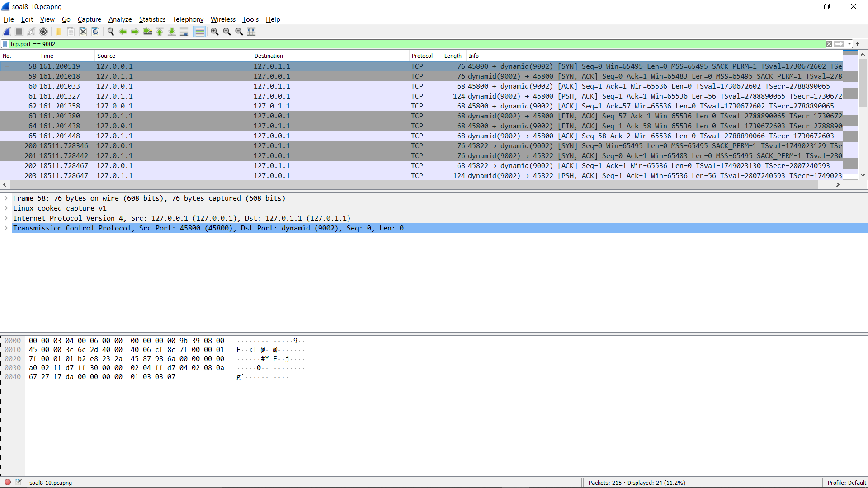
Task: Click expert information circle in status bar
Action: click(8, 482)
